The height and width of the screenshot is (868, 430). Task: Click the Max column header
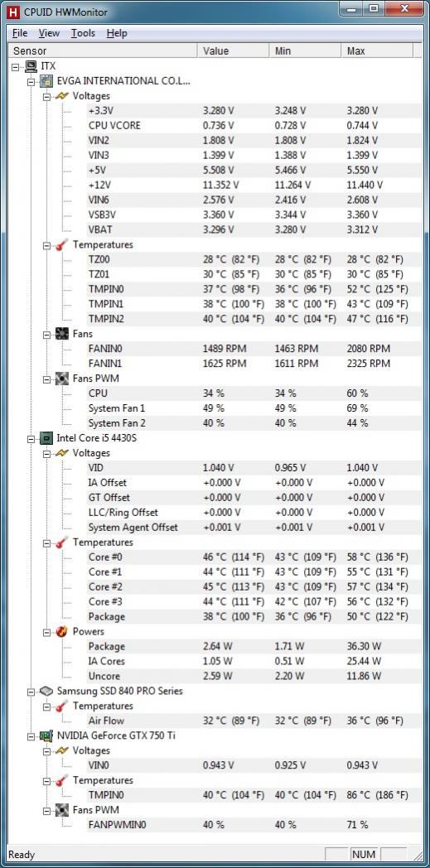(377, 51)
